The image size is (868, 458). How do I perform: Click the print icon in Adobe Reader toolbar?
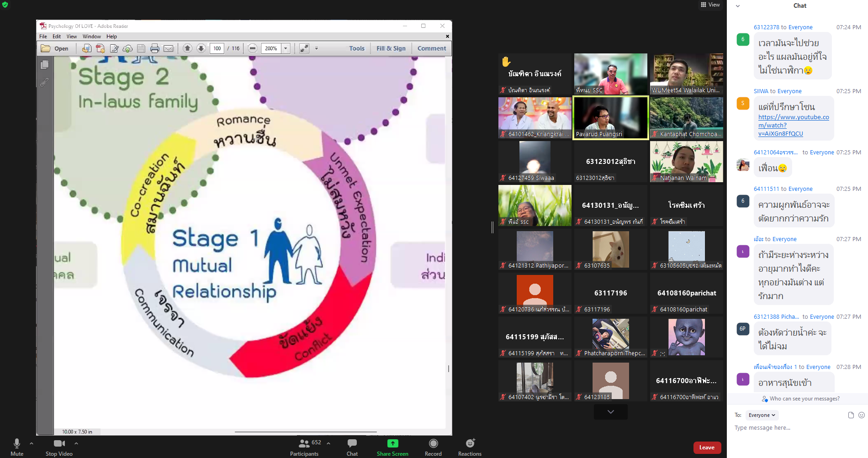point(155,48)
